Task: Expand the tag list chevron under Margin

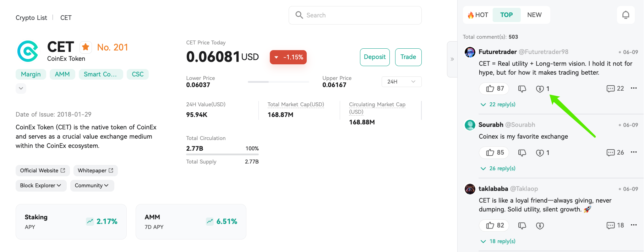Action: pyautogui.click(x=21, y=88)
